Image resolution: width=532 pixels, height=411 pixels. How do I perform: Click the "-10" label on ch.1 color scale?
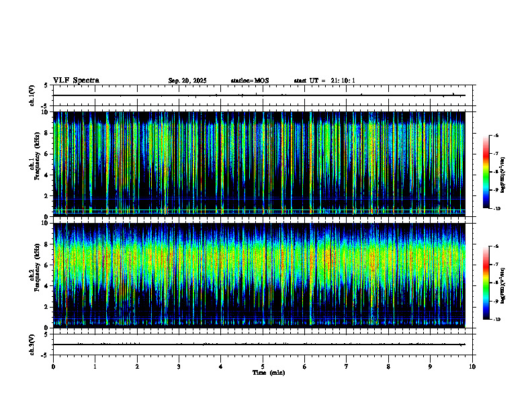[496, 209]
